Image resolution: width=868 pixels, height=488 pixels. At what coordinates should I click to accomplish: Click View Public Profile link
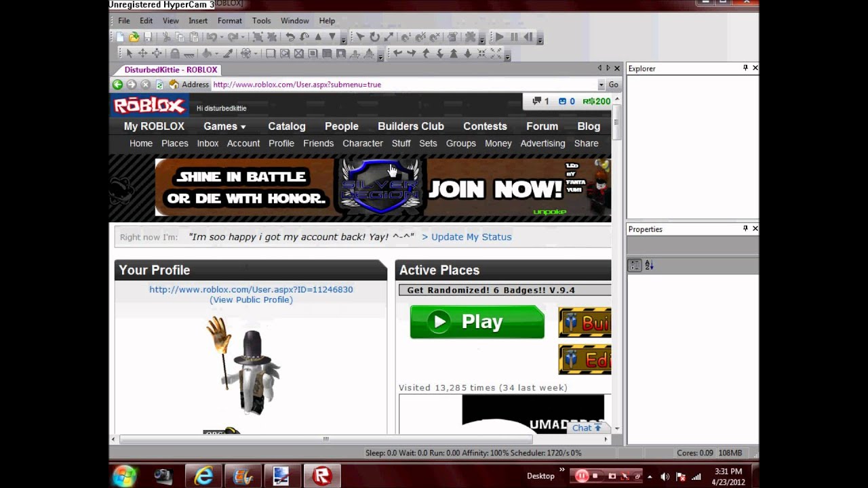pos(251,300)
